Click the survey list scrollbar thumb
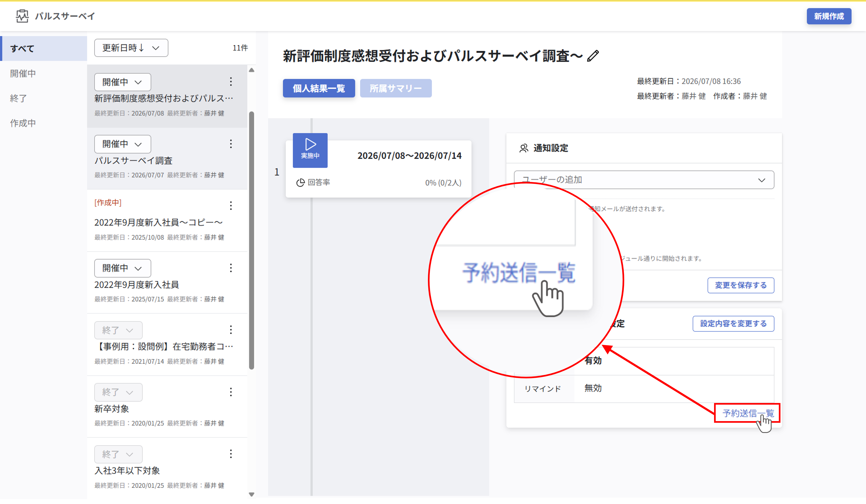The height and width of the screenshot is (504, 866). point(252,240)
